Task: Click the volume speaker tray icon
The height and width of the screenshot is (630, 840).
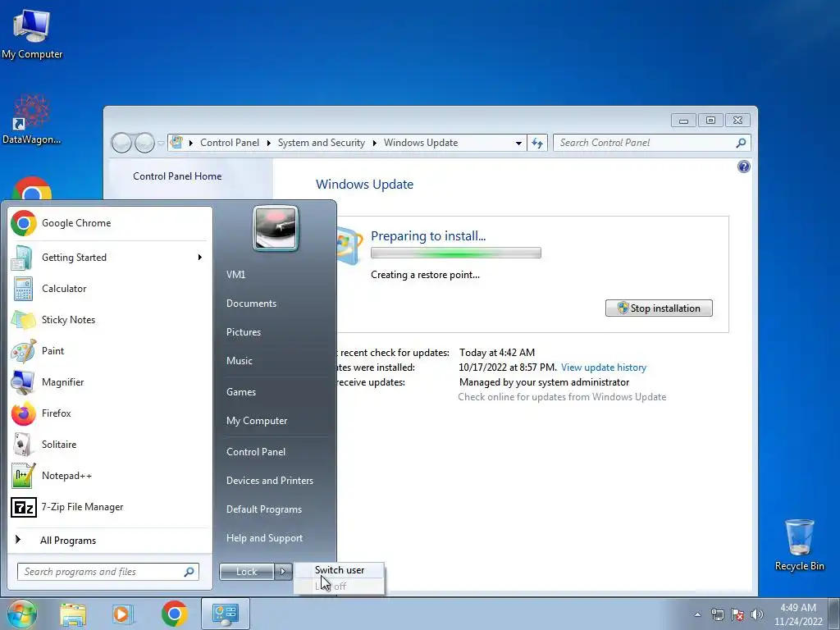Action: [x=757, y=614]
